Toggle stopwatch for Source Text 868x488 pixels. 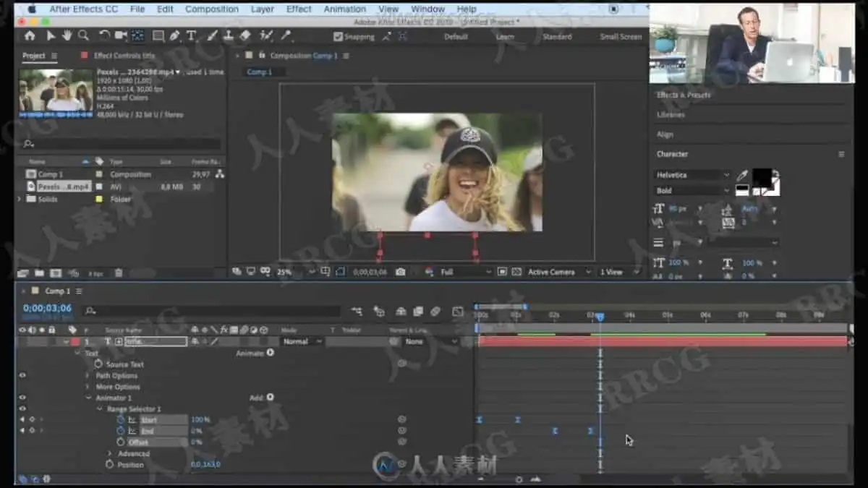coord(99,364)
